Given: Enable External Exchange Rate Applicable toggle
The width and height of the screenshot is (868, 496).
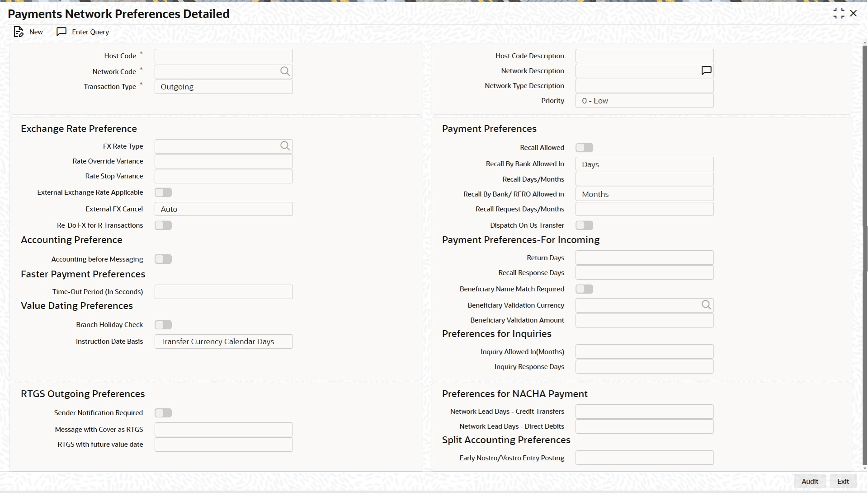Looking at the screenshot, I should tap(163, 192).
